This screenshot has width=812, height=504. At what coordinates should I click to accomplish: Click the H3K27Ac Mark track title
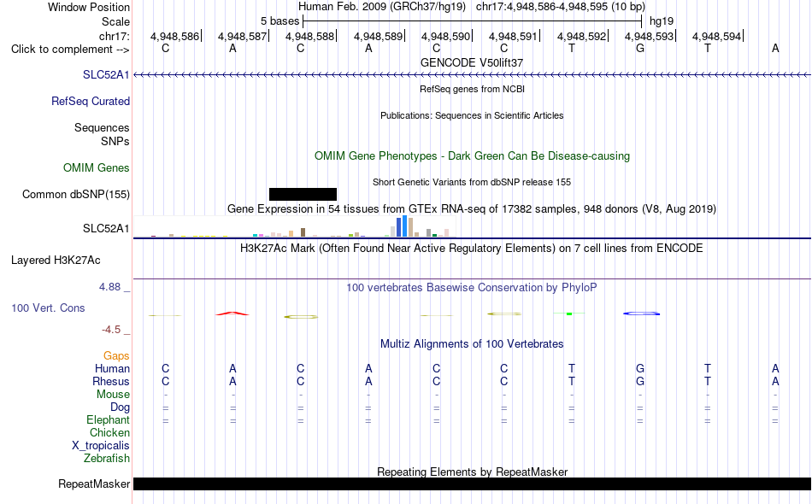pyautogui.click(x=472, y=249)
